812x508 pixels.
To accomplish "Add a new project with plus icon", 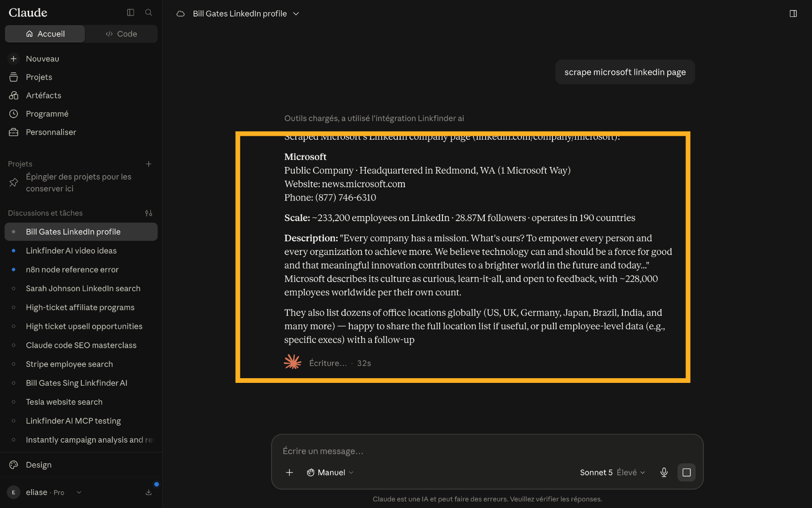I will (x=149, y=164).
